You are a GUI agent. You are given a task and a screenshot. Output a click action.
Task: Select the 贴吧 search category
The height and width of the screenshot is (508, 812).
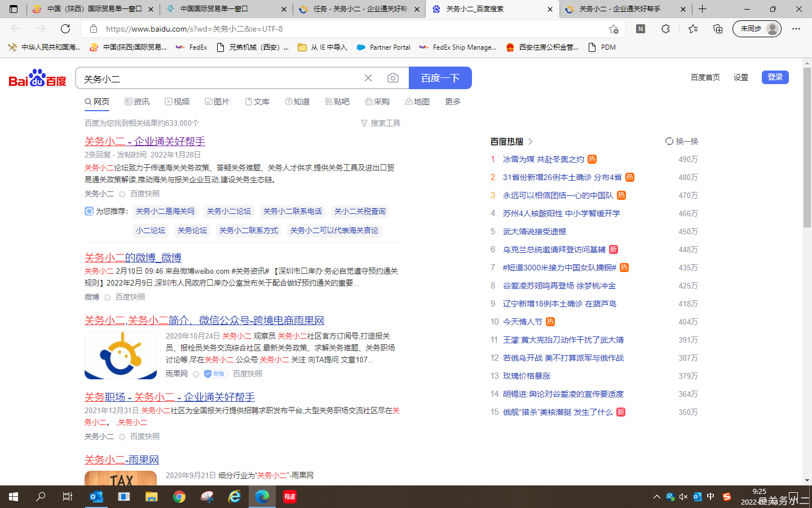click(337, 102)
